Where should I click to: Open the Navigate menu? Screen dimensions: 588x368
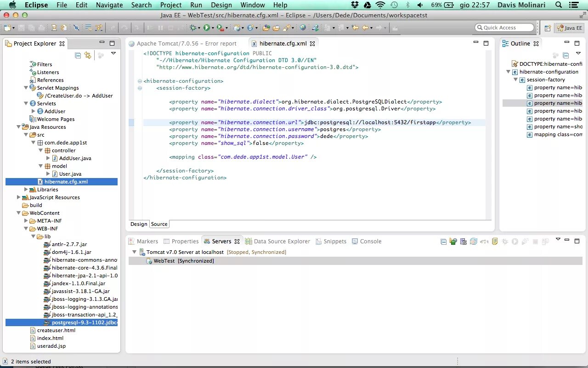[109, 5]
